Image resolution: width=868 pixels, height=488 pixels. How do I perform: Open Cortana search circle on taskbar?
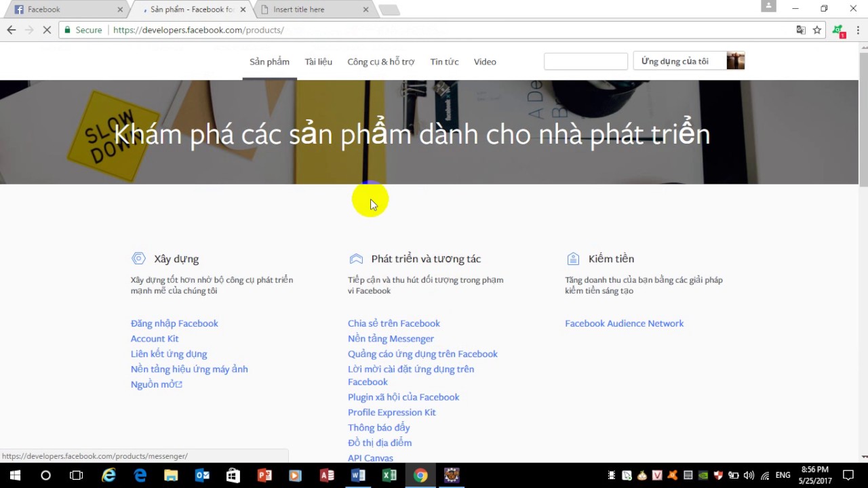[x=45, y=475]
